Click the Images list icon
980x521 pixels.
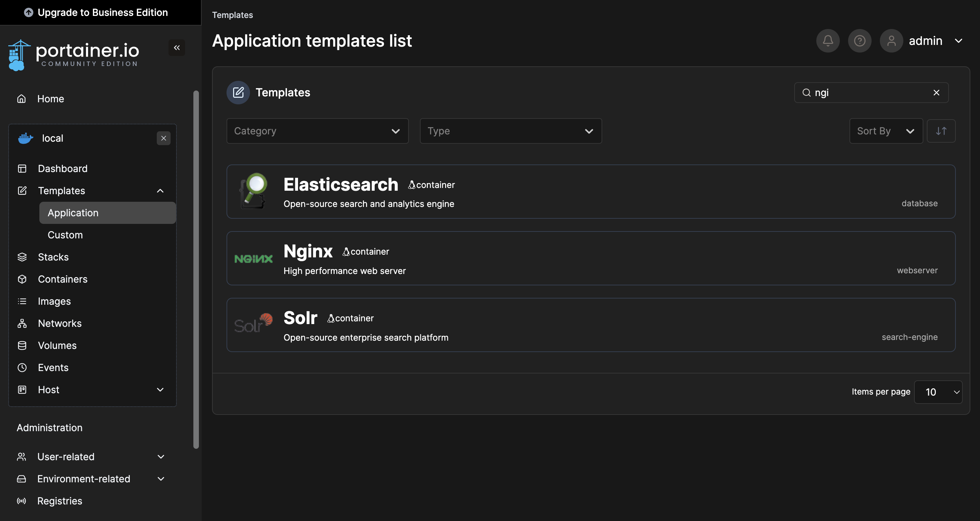22,301
